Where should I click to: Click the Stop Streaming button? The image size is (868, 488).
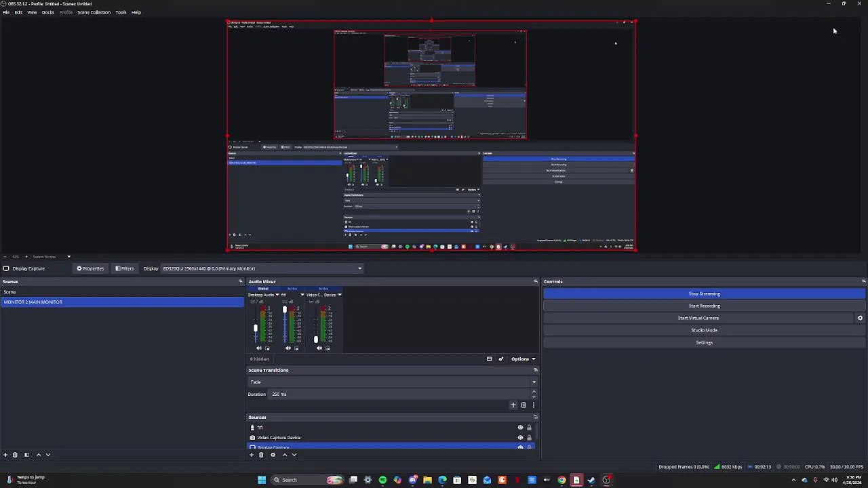704,293
